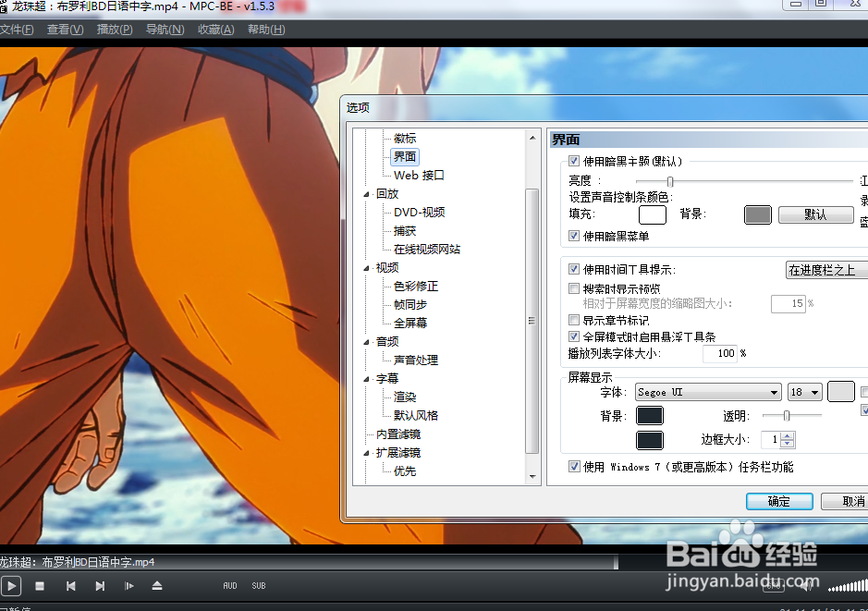Pick the 填充 white color swatch
The width and height of the screenshot is (868, 611).
653,214
